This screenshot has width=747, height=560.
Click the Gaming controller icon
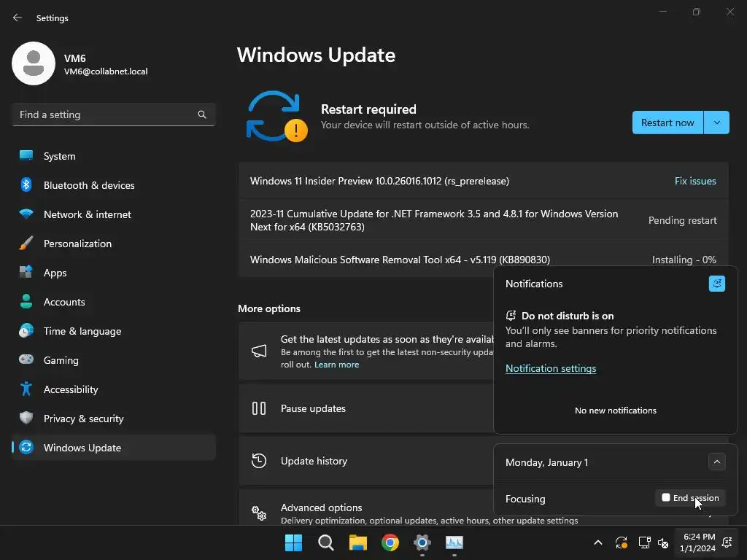coord(26,359)
